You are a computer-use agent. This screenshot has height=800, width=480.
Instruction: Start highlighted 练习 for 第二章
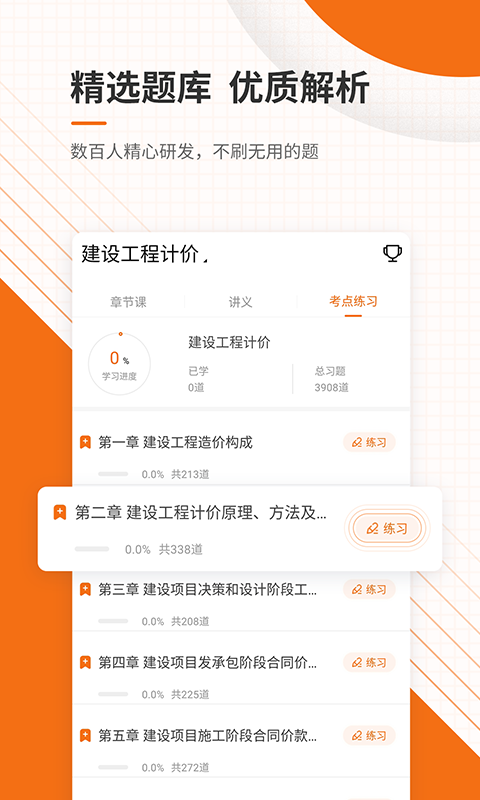click(x=388, y=528)
